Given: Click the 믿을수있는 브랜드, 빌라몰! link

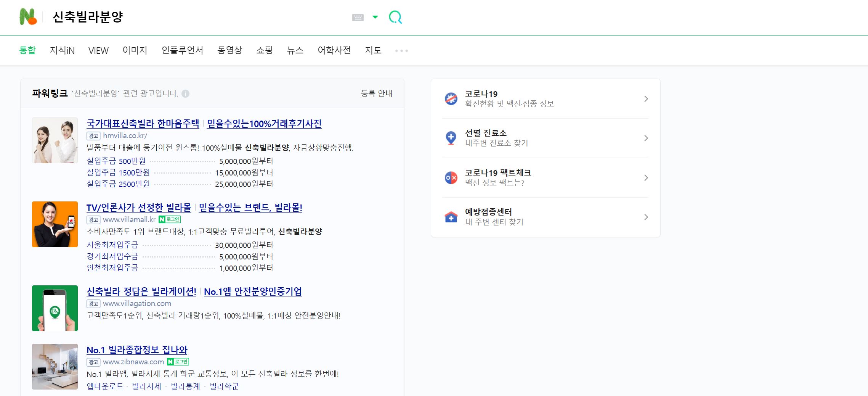Looking at the screenshot, I should [250, 208].
